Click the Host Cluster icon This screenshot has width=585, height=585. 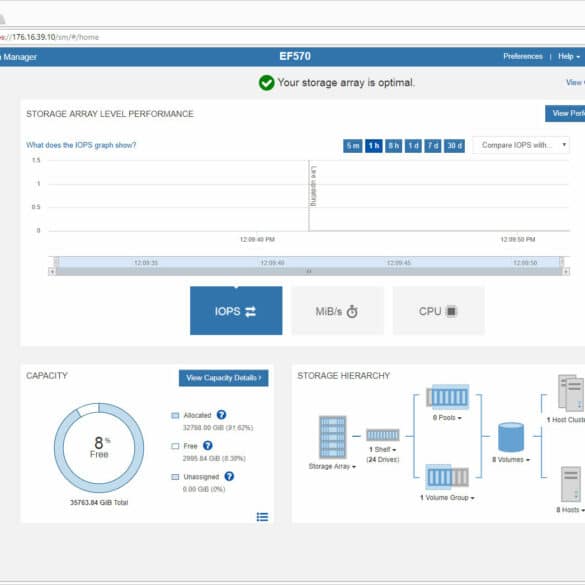[x=571, y=392]
